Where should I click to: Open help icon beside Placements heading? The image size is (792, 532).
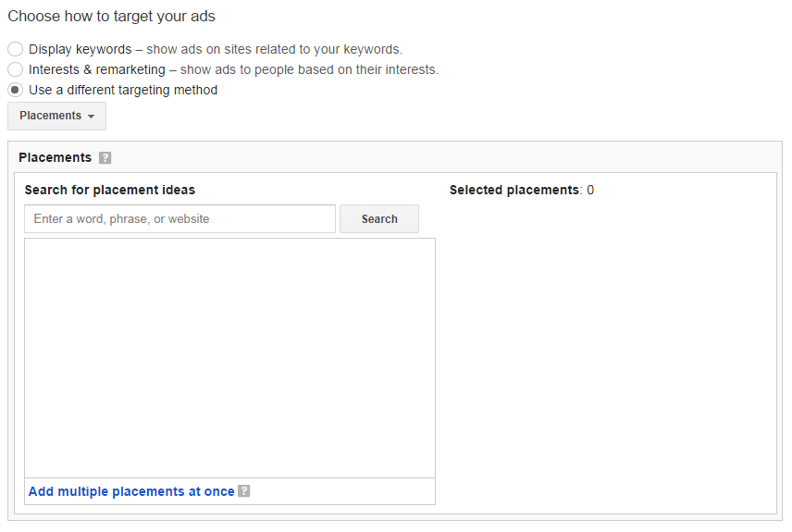[105, 157]
